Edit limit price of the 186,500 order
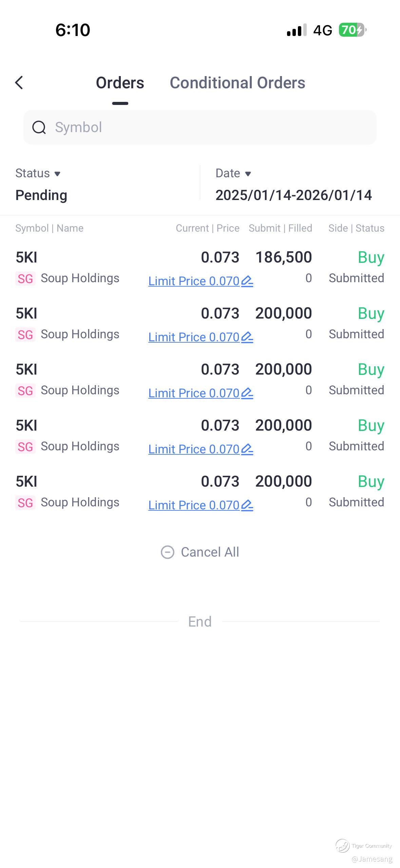 pyautogui.click(x=247, y=281)
